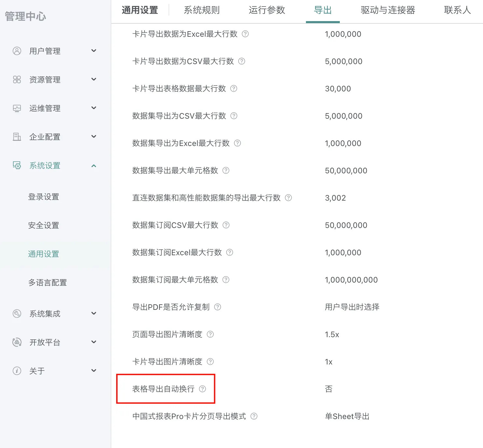Click help icon beside 卡片导出数据为Excel最大行数
This screenshot has width=483, height=448.
pyautogui.click(x=245, y=34)
